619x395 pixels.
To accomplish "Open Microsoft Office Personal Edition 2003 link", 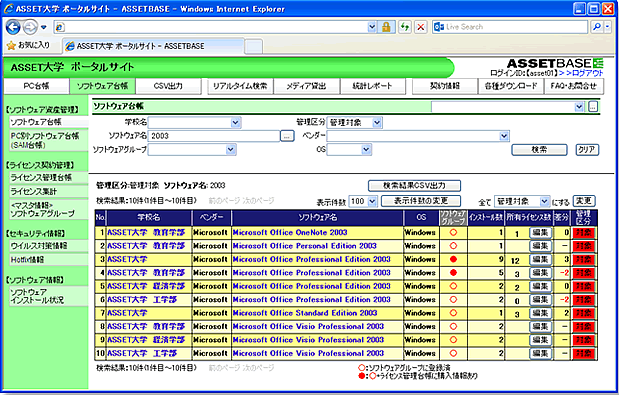I will click(x=304, y=246).
